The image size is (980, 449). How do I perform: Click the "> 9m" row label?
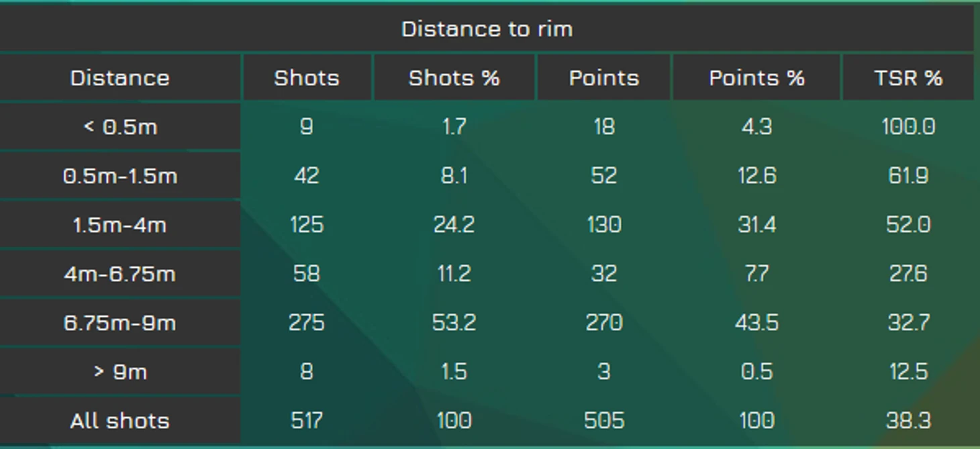pos(119,372)
